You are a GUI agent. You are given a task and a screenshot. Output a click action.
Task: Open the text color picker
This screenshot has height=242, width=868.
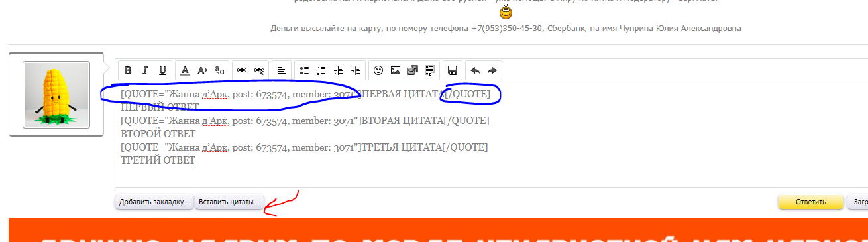[x=186, y=70]
